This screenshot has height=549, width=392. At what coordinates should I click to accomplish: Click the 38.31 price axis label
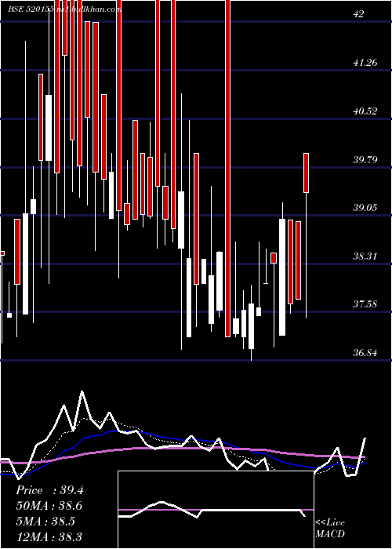tap(365, 256)
